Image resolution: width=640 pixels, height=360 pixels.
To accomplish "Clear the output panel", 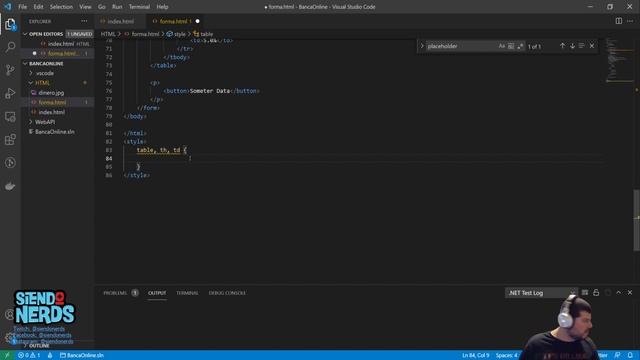I will [585, 293].
